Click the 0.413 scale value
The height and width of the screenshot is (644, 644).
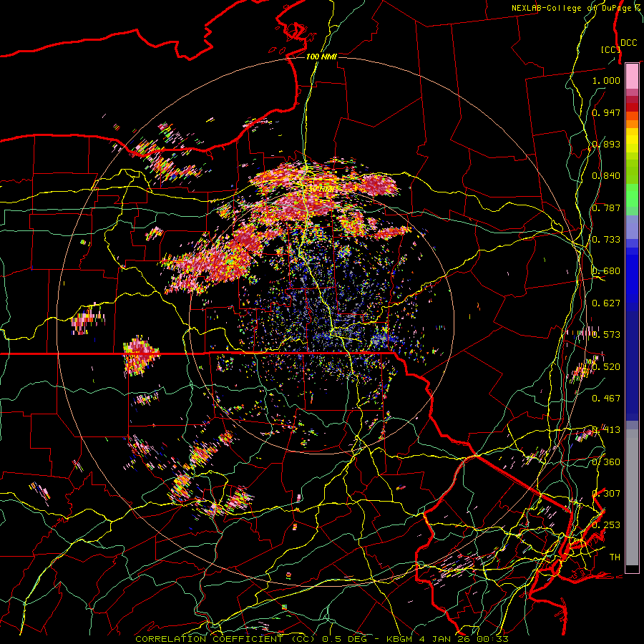[x=606, y=429]
